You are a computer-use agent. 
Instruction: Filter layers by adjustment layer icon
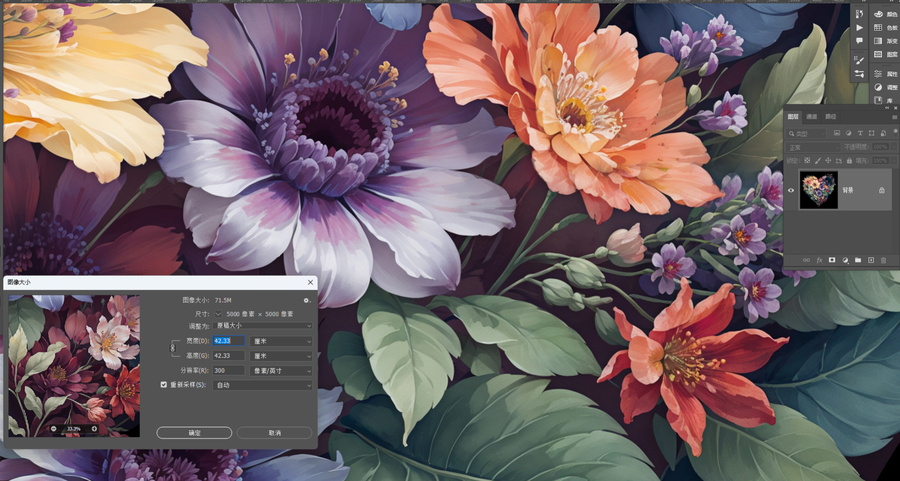[848, 133]
